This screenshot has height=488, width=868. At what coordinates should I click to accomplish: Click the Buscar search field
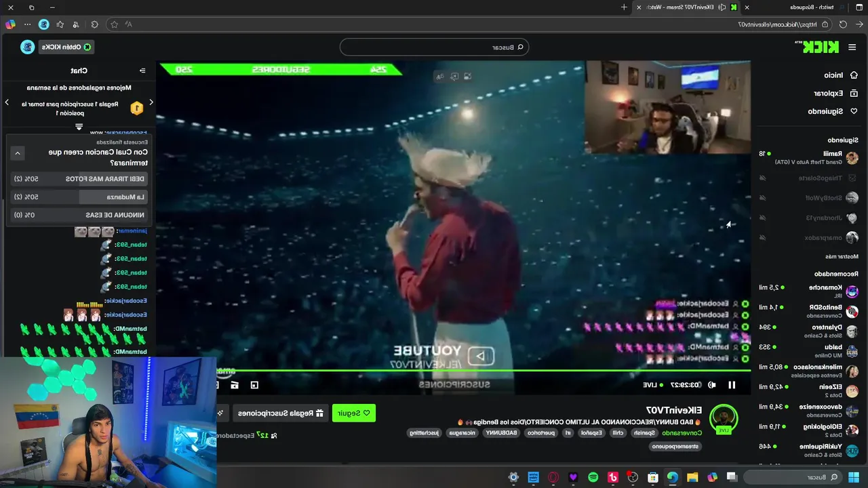[434, 47]
